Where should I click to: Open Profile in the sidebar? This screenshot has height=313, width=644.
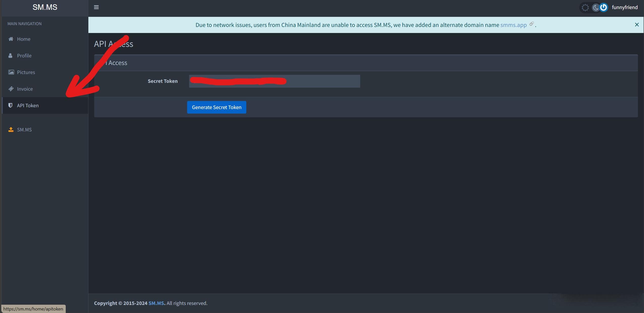pyautogui.click(x=45, y=56)
